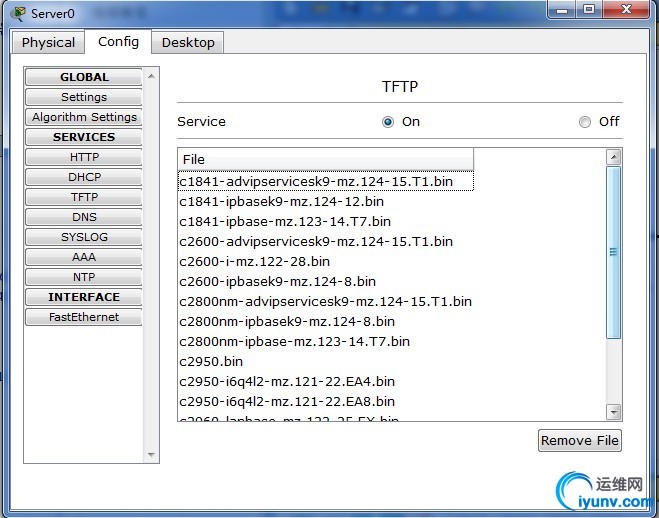Maximize the Server0 window
Image resolution: width=659 pixels, height=518 pixels.
tap(589, 9)
